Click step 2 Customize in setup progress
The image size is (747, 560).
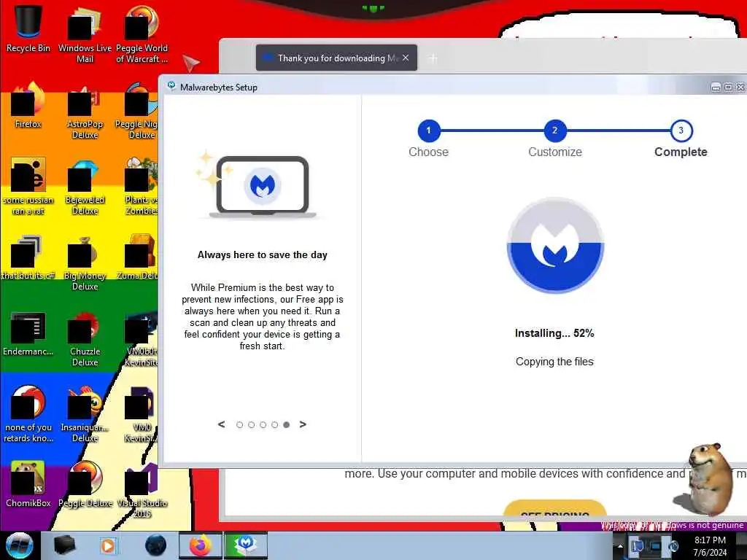click(x=555, y=131)
